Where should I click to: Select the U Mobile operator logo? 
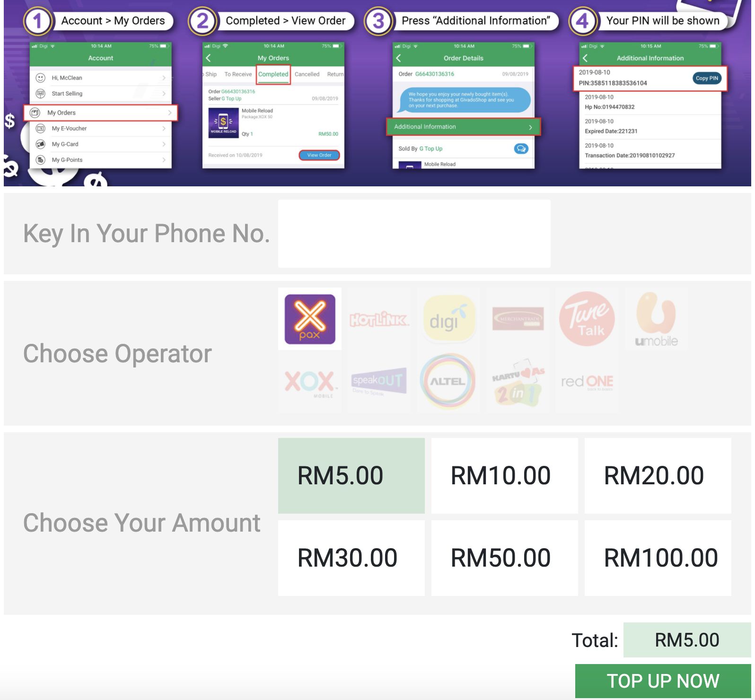[x=657, y=319]
